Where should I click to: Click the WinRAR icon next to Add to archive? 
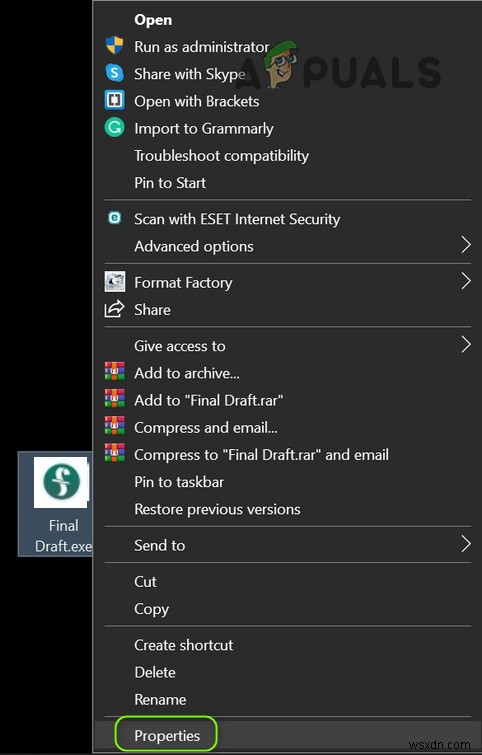(115, 372)
